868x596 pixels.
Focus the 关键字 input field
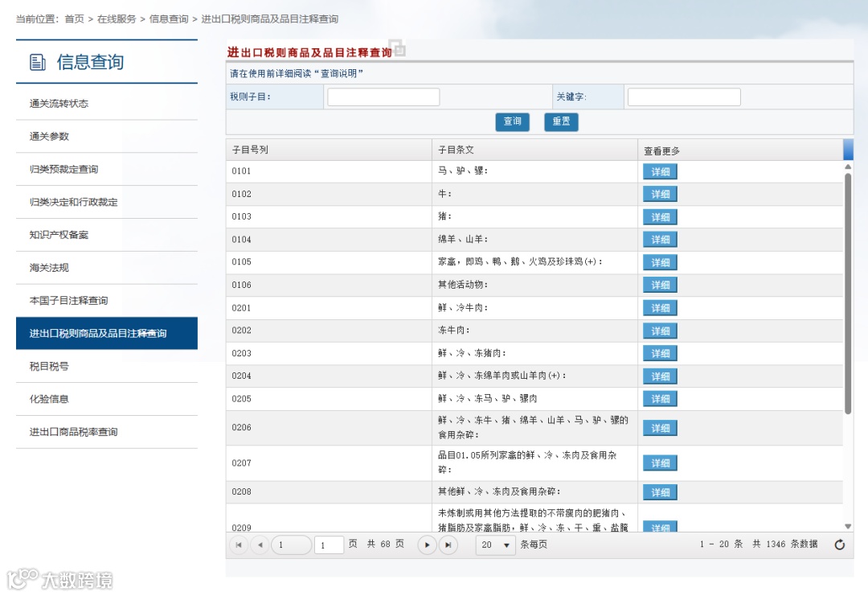coord(684,97)
